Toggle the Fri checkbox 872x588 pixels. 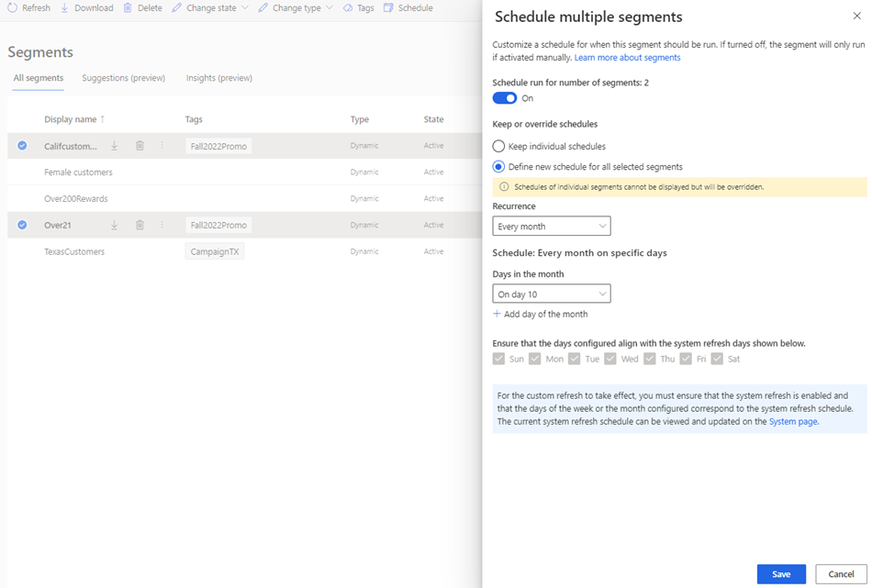686,359
